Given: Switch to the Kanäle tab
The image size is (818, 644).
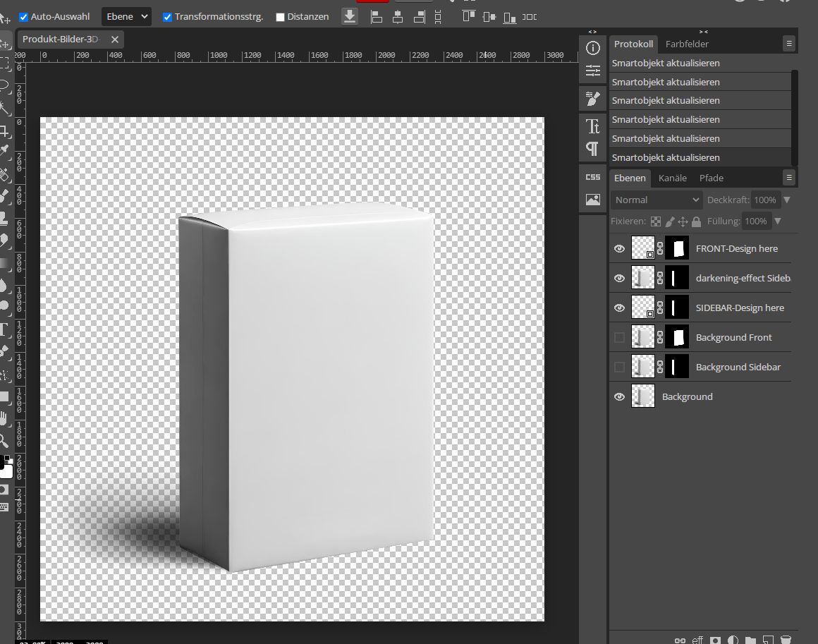Looking at the screenshot, I should click(x=673, y=178).
